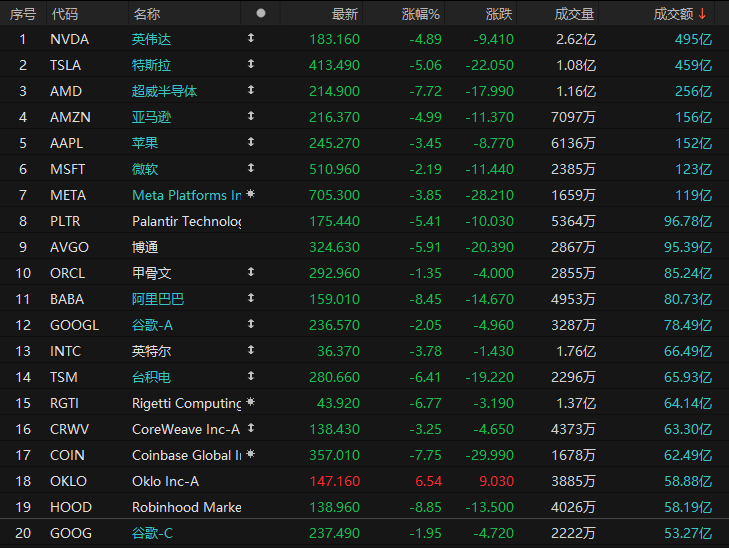The width and height of the screenshot is (729, 548).
Task: Click the red sort arrow beside 成交额
Action: tap(702, 14)
